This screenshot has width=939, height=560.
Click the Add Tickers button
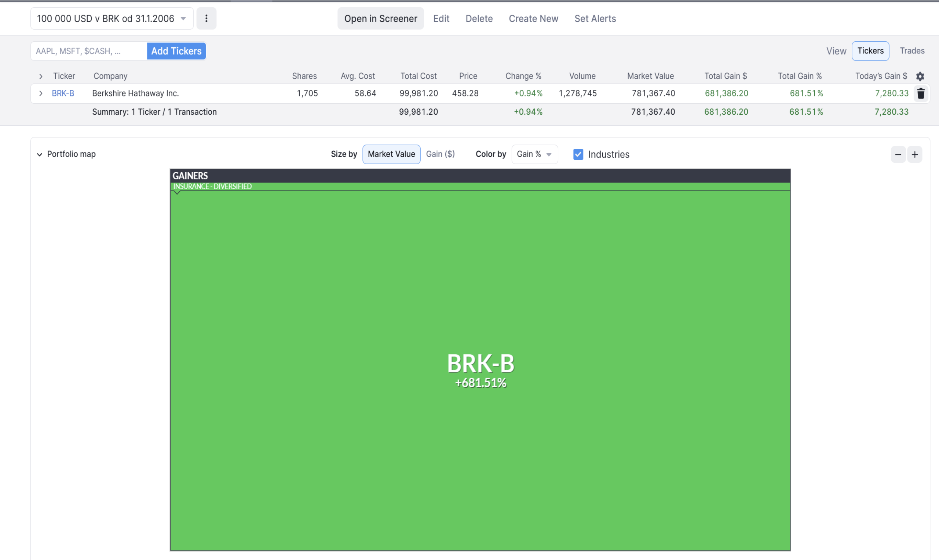[176, 51]
